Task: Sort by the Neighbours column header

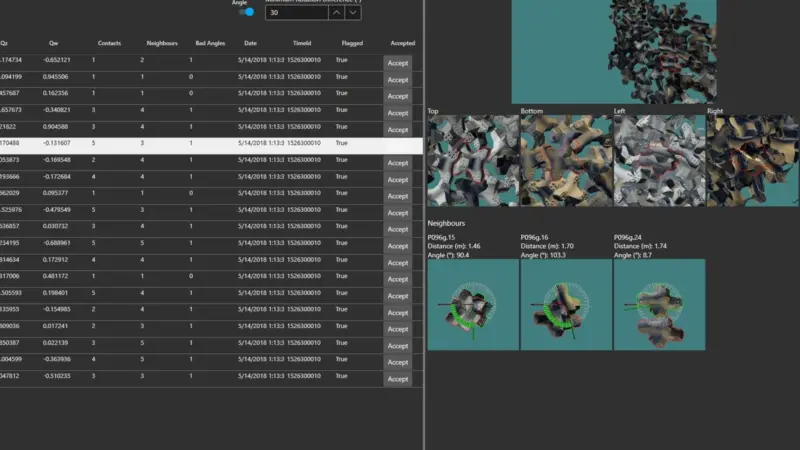Action: (162, 43)
